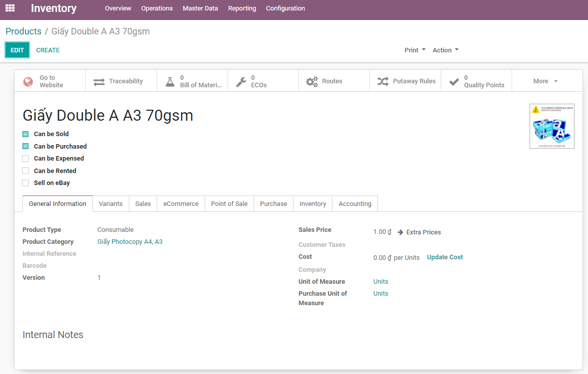The width and height of the screenshot is (588, 374).
Task: Open the apps grid menu icon
Action: [10, 8]
